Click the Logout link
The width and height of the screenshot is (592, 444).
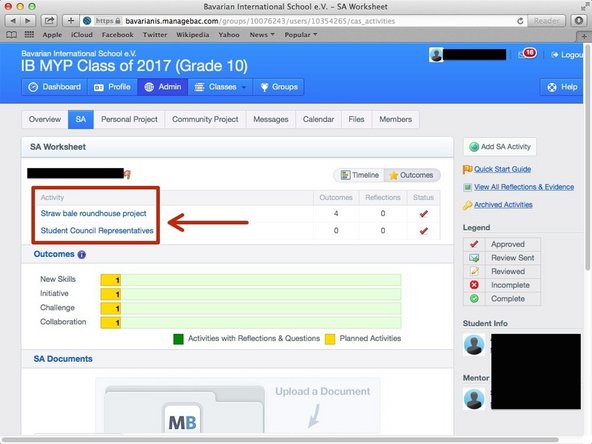567,55
